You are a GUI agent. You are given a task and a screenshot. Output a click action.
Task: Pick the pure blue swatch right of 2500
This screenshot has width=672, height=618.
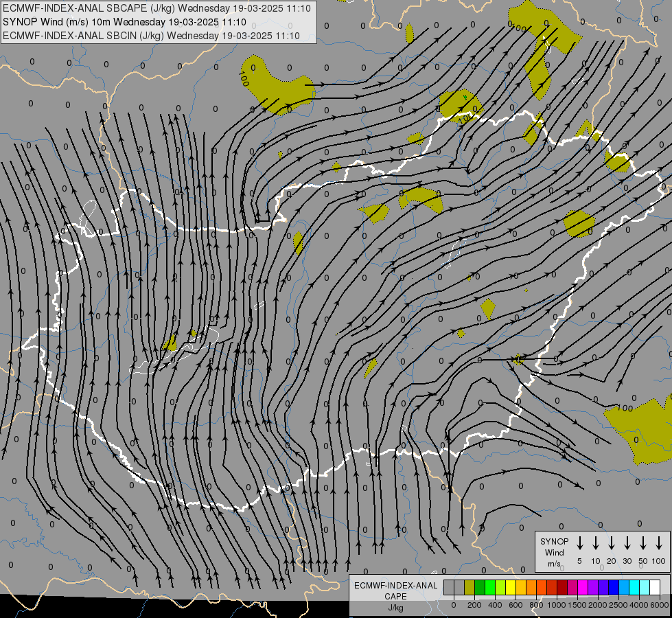click(613, 587)
